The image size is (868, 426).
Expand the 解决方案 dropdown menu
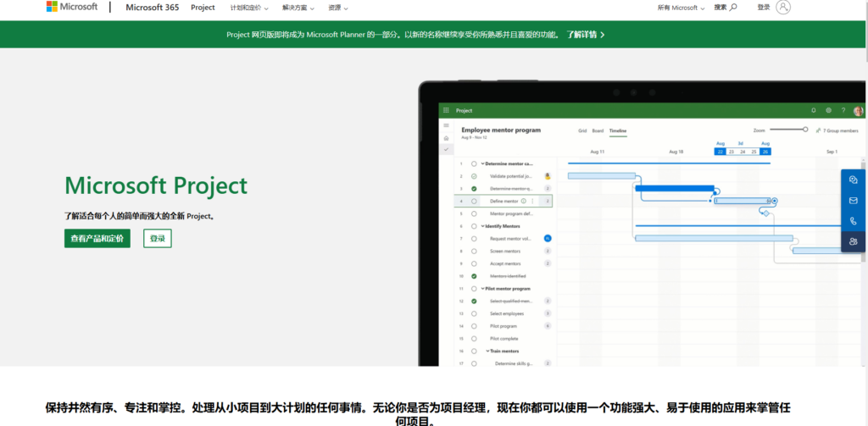point(298,8)
